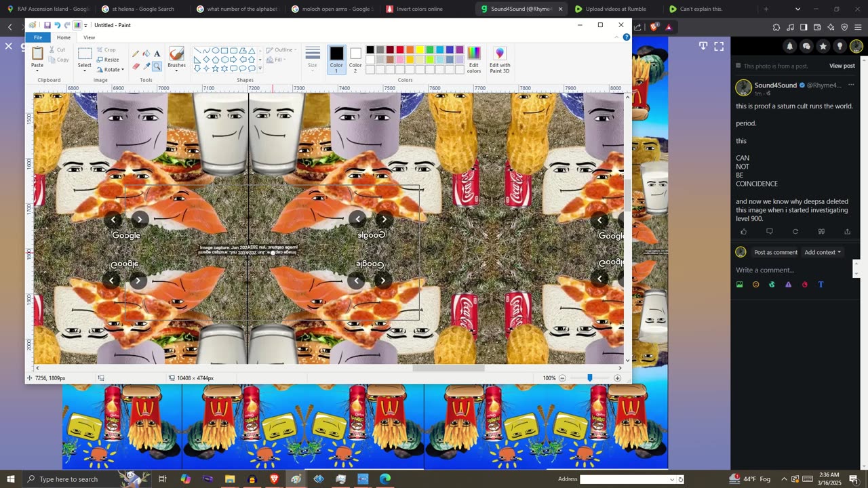This screenshot has height=488, width=868.
Task: Click the Edit colors button
Action: coord(474,60)
